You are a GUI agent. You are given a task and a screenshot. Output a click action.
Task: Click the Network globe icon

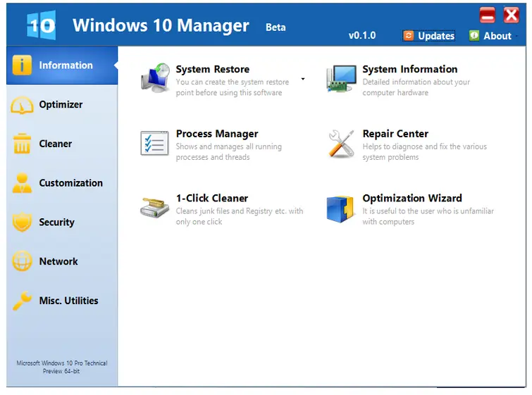click(x=22, y=261)
